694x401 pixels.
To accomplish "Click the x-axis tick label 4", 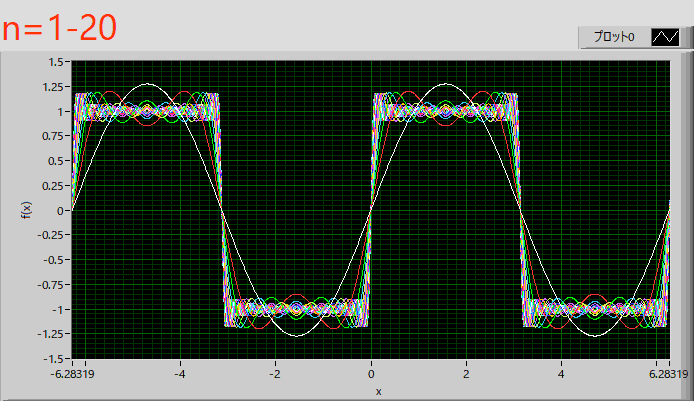I will pyautogui.click(x=561, y=374).
